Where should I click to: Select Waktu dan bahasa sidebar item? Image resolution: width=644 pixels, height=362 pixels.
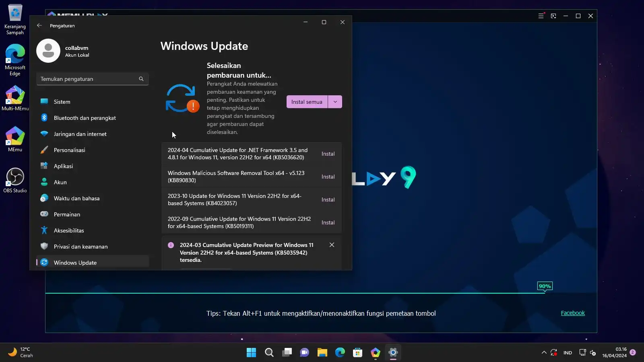click(93, 198)
